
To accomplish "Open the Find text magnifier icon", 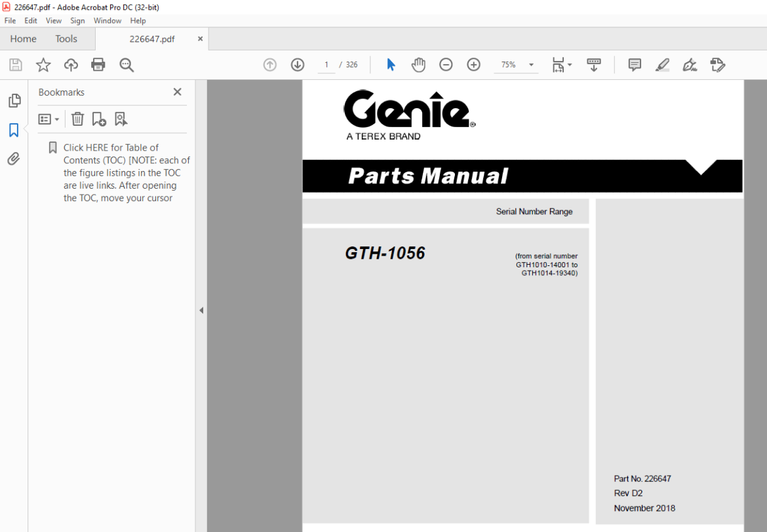I will coord(127,65).
